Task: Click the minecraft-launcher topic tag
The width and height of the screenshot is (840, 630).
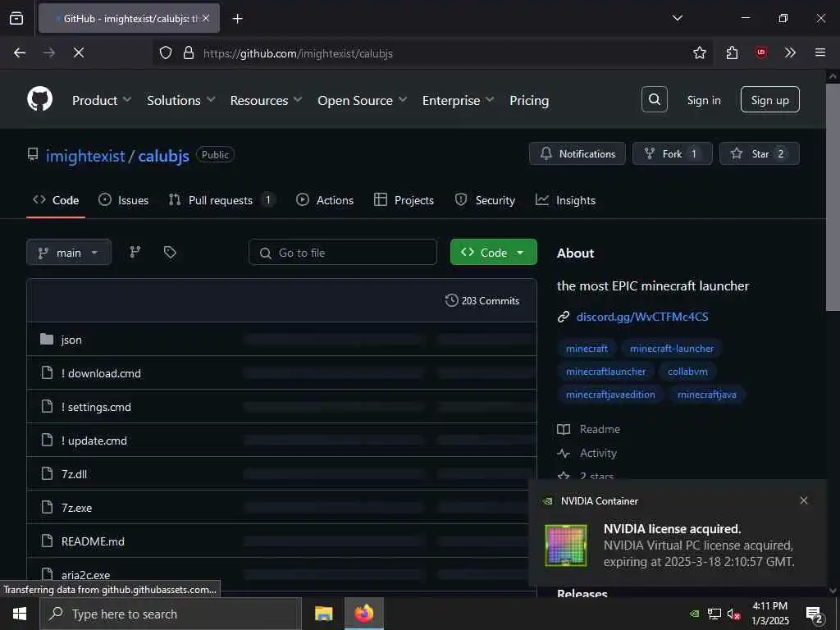Action: [x=671, y=348]
